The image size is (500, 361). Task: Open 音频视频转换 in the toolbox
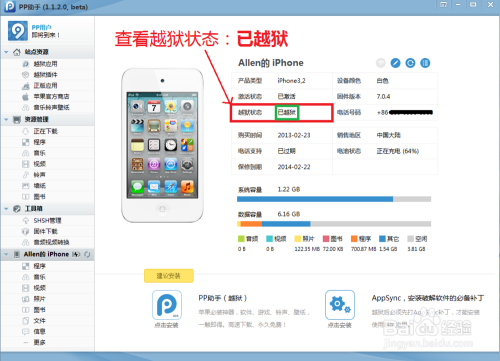[x=51, y=242]
